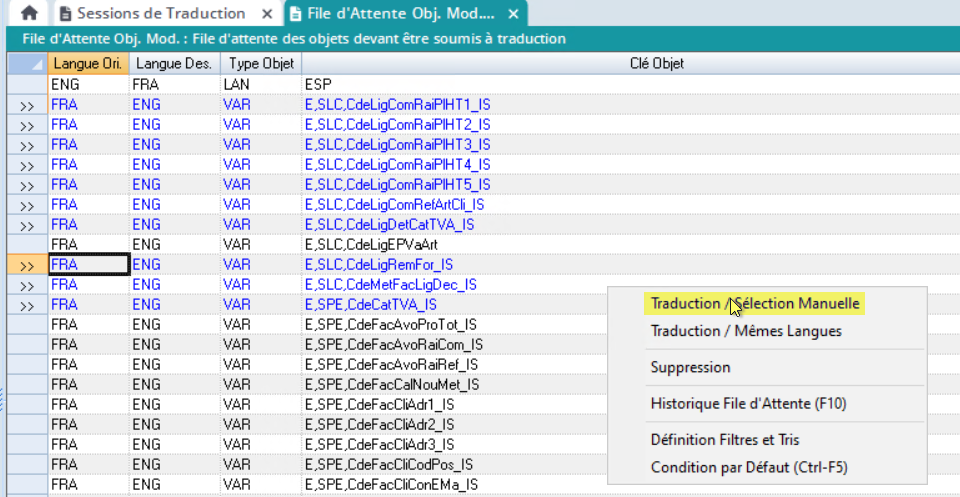Switch to the Sessions de Traduction tab
The height and width of the screenshot is (497, 960).
pos(160,14)
